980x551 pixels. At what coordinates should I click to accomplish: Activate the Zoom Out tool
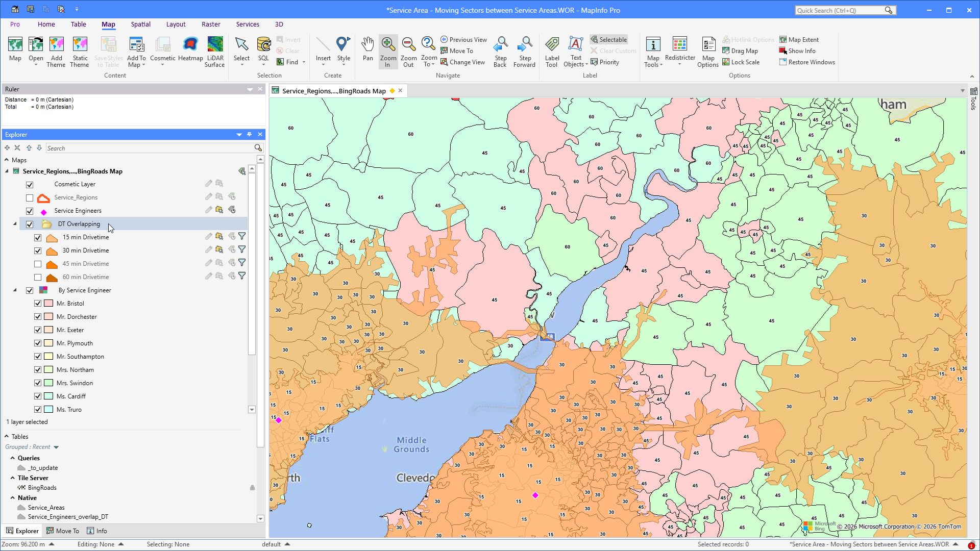(408, 52)
